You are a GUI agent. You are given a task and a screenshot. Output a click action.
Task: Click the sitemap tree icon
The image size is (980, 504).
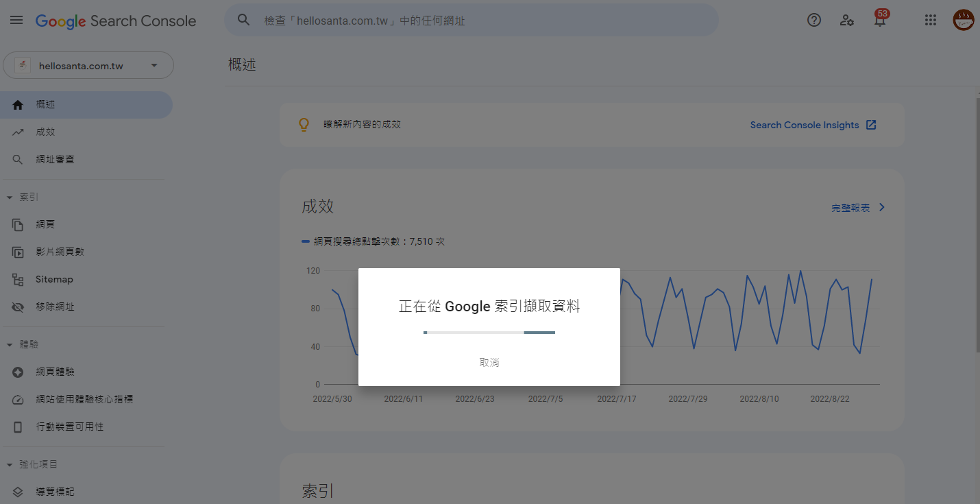pyautogui.click(x=19, y=280)
